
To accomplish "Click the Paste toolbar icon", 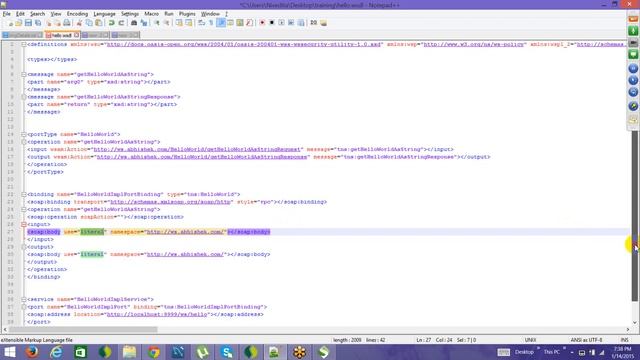I will [x=98, y=23].
